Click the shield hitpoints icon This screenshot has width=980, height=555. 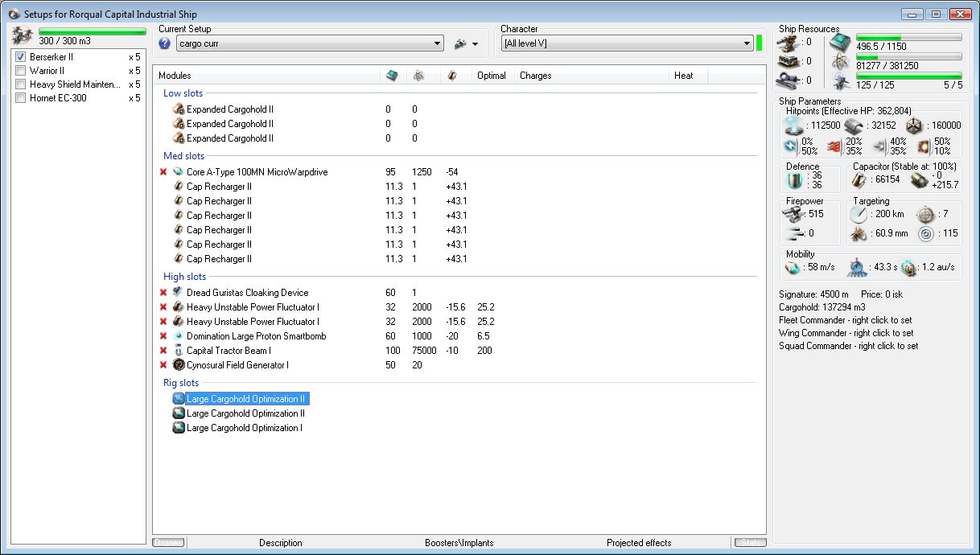click(795, 125)
